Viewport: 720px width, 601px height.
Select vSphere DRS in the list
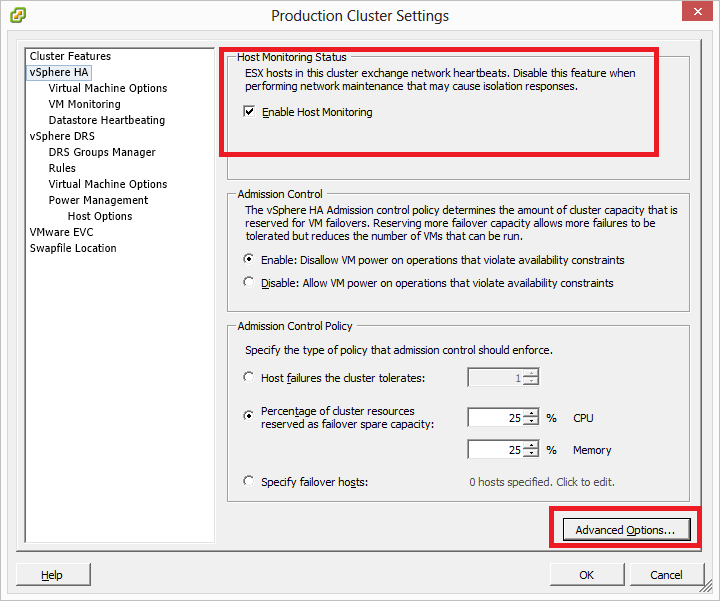tap(62, 136)
